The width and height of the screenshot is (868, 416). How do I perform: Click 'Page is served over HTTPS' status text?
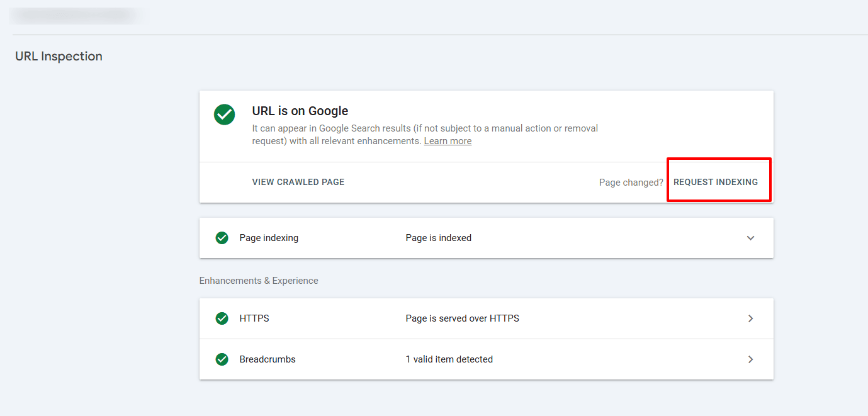462,318
